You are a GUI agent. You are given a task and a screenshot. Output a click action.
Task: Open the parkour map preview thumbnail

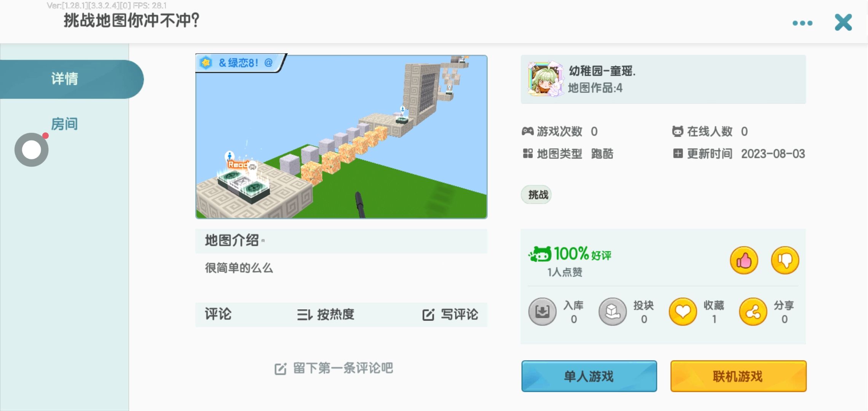341,137
